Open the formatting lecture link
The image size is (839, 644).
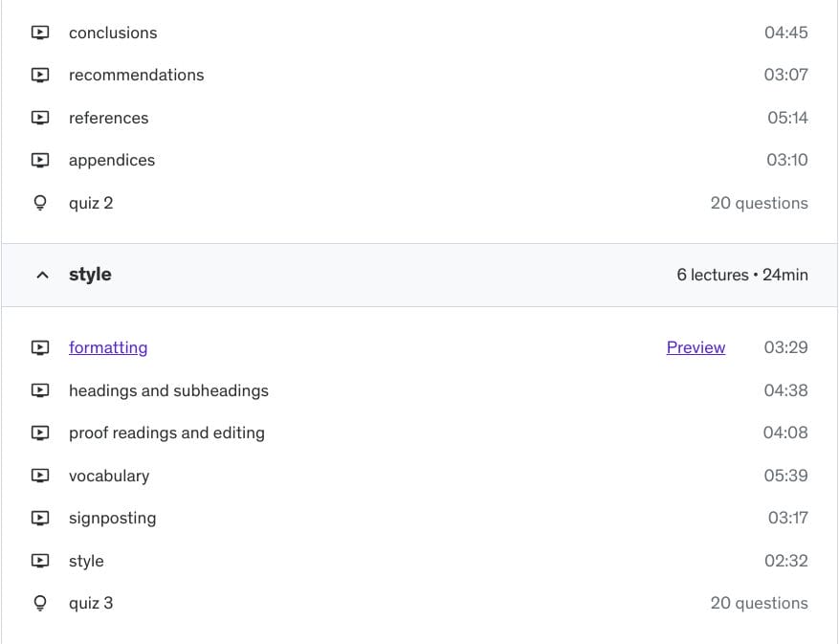(108, 347)
